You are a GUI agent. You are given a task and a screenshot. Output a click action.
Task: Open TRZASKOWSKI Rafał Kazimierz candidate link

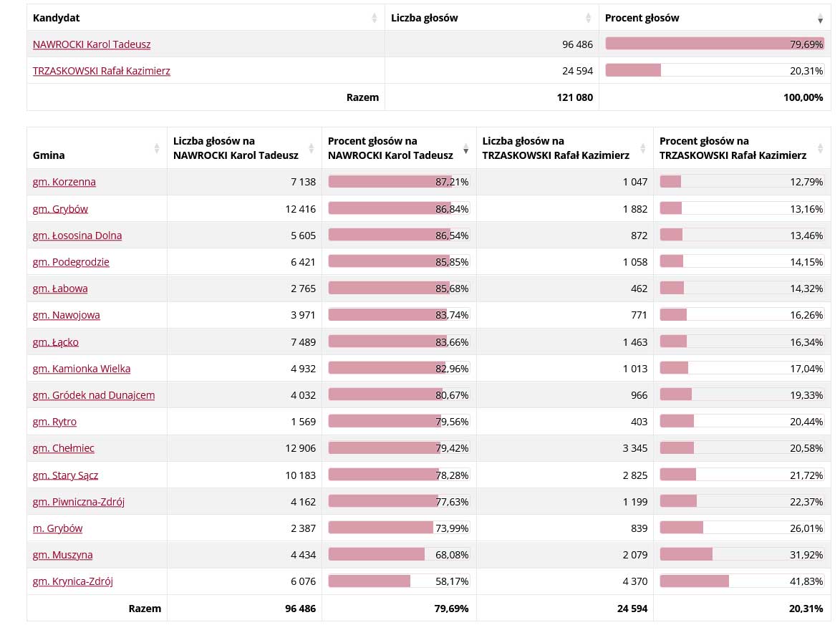[x=102, y=71]
